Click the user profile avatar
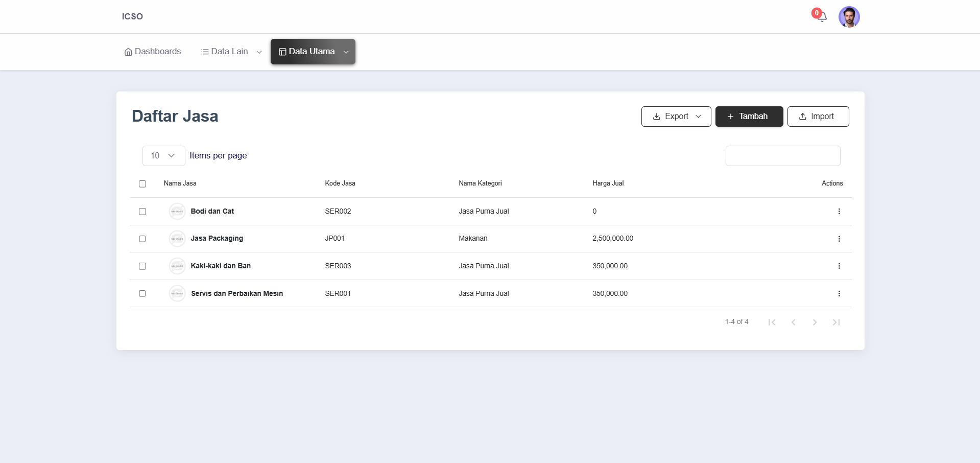Image resolution: width=980 pixels, height=463 pixels. tap(849, 17)
